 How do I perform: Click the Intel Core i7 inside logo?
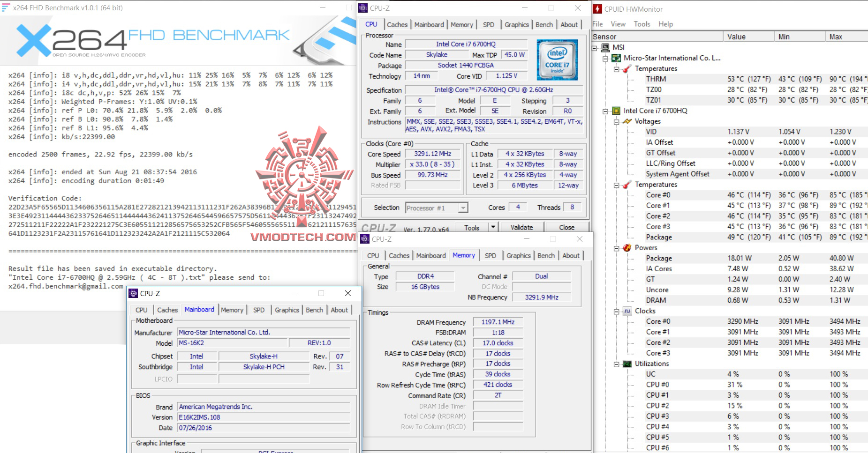[557, 60]
